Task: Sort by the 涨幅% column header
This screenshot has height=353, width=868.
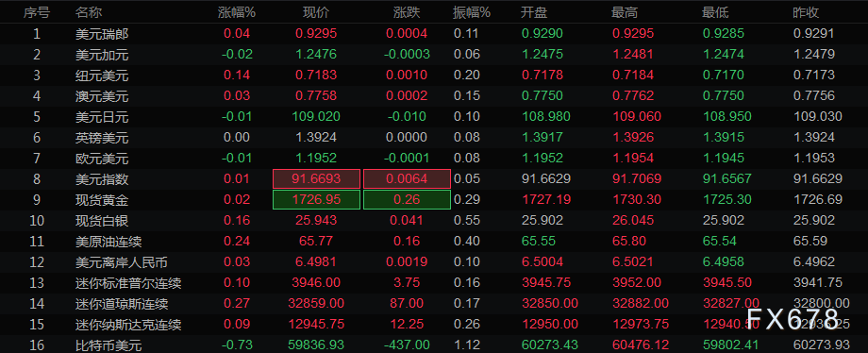Action: [x=237, y=12]
